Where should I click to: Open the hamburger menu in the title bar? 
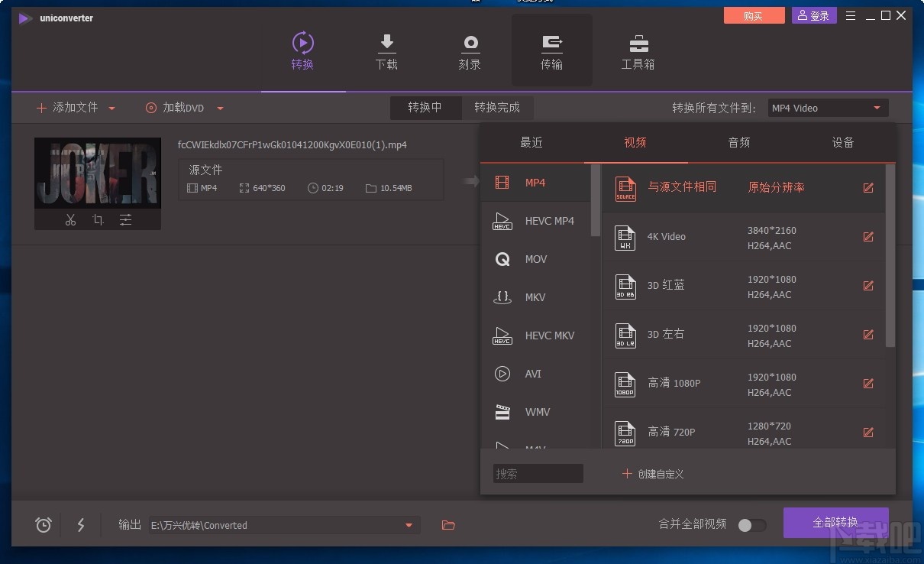[x=850, y=15]
